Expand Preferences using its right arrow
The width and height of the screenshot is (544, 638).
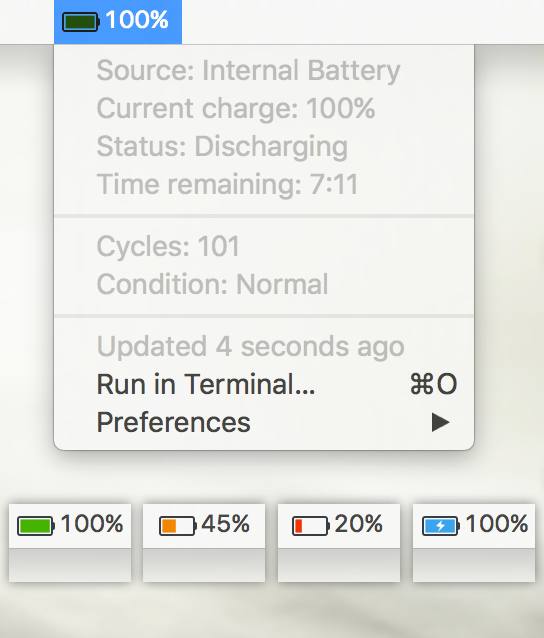pos(441,422)
